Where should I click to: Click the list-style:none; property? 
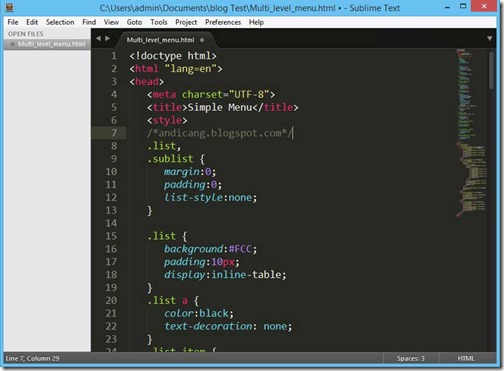pyautogui.click(x=210, y=197)
